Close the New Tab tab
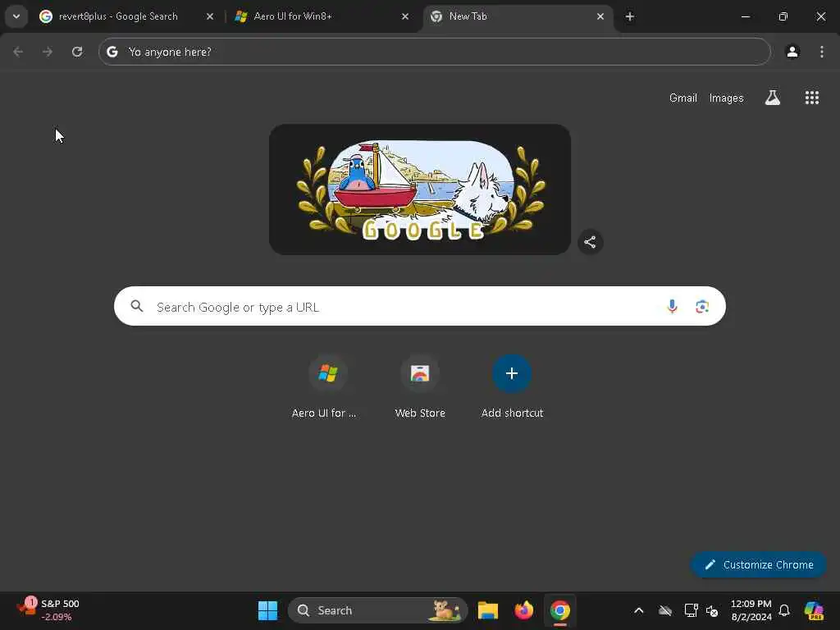This screenshot has width=840, height=630. [x=600, y=16]
